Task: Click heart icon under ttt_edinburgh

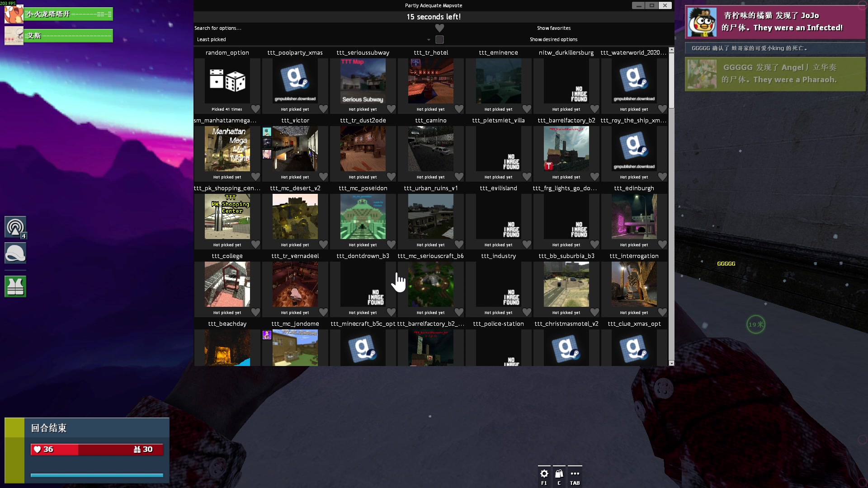Action: [x=662, y=244]
